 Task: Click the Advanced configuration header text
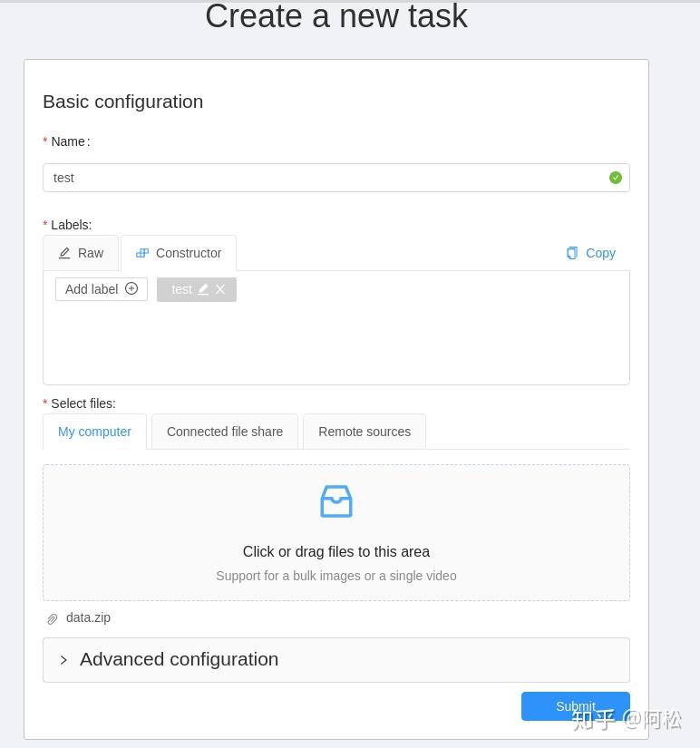pos(179,659)
